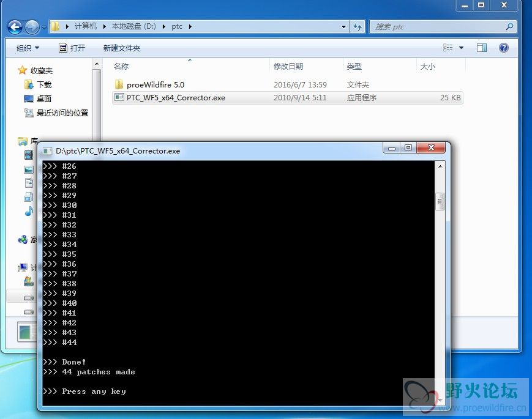Click the pictures library icon in sidebar
This screenshot has width=532, height=419.
coord(29,169)
